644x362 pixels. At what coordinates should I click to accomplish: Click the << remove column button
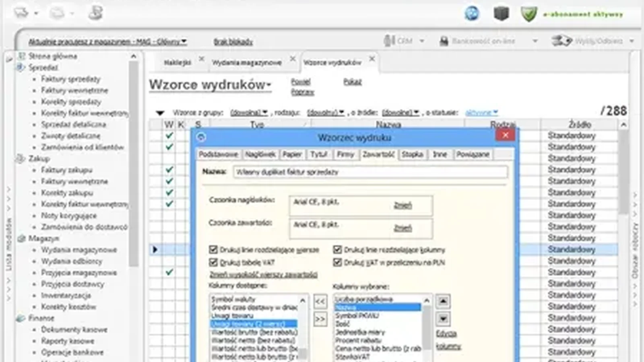click(x=320, y=302)
